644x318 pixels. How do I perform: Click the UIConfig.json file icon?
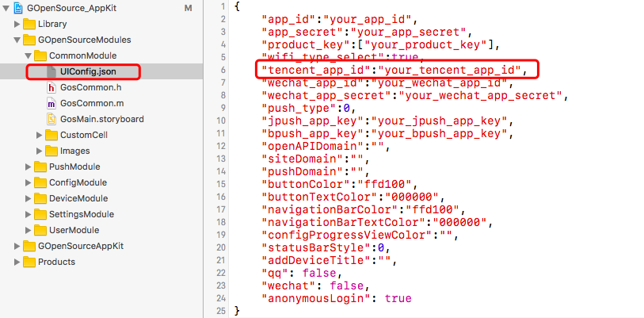[x=52, y=71]
